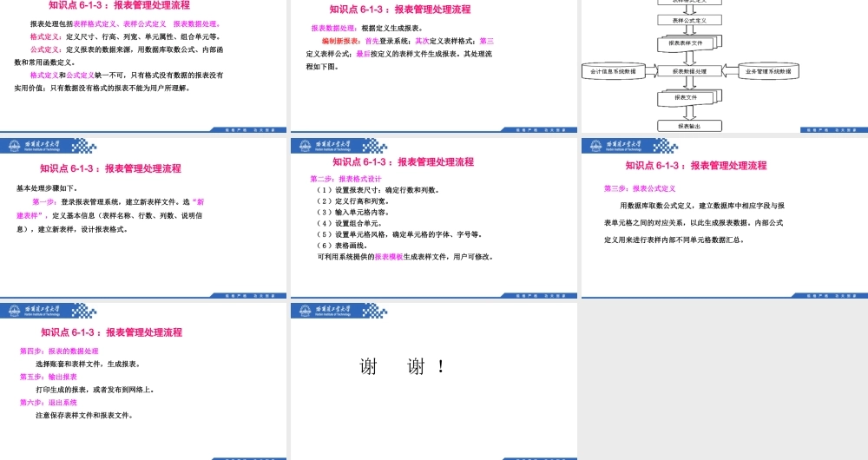Click the 公式定义： label in the first slide
Viewport: 868px width, 460px height.
(x=47, y=49)
